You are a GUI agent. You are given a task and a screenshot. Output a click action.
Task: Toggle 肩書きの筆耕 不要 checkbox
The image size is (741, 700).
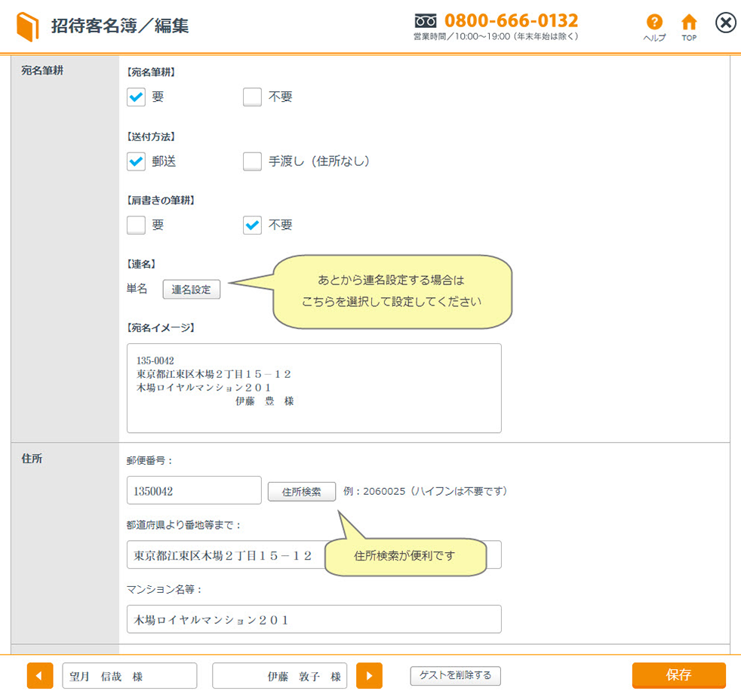pyautogui.click(x=252, y=226)
